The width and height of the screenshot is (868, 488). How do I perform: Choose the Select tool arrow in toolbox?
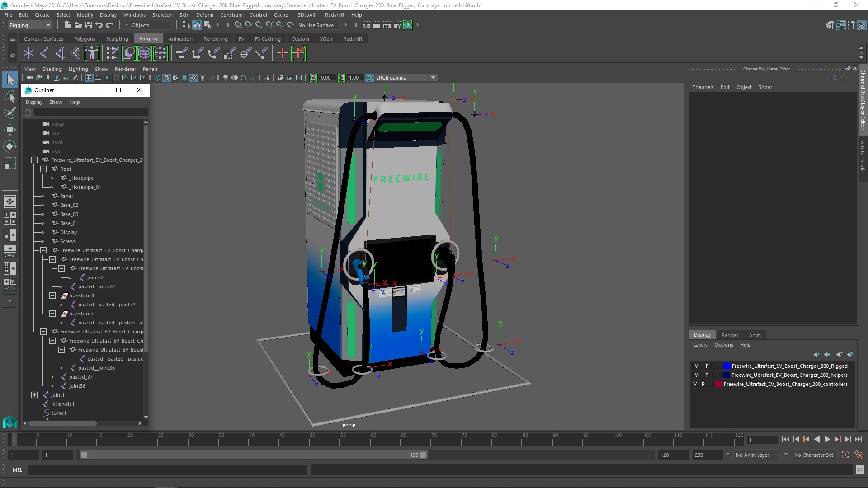tap(10, 80)
